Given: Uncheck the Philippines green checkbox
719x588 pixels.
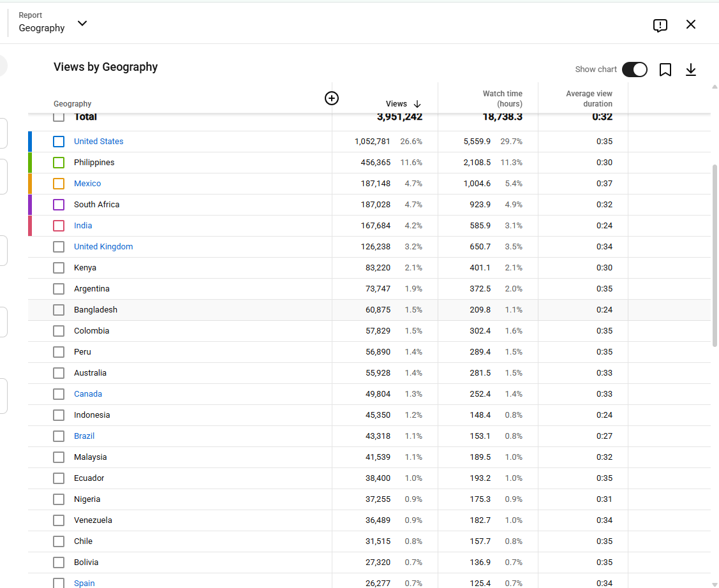Looking at the screenshot, I should [59, 163].
